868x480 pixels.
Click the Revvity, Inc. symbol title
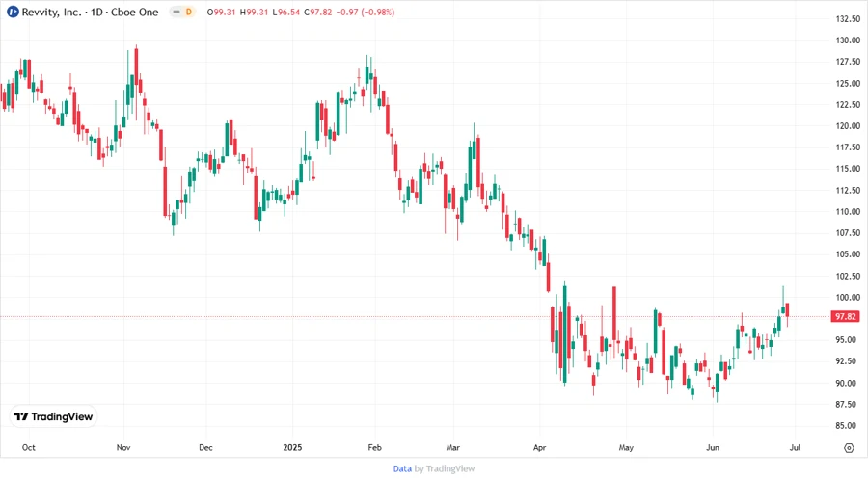51,13
